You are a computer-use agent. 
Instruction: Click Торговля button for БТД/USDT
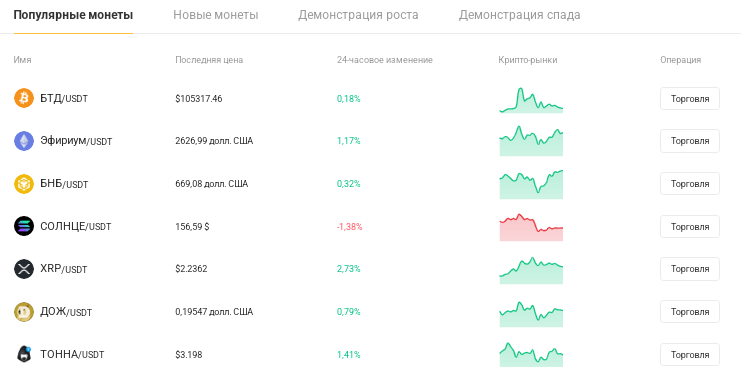coord(689,99)
